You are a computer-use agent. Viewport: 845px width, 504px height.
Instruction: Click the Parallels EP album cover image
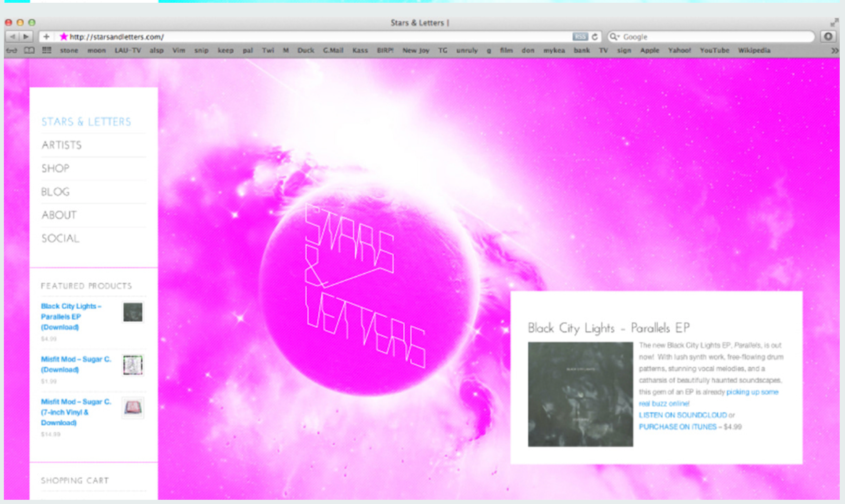[580, 394]
